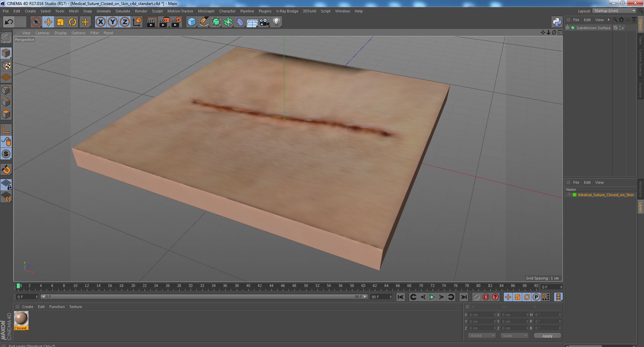Select the Subdivision Surface object
This screenshot has height=347, width=644.
pos(593,28)
